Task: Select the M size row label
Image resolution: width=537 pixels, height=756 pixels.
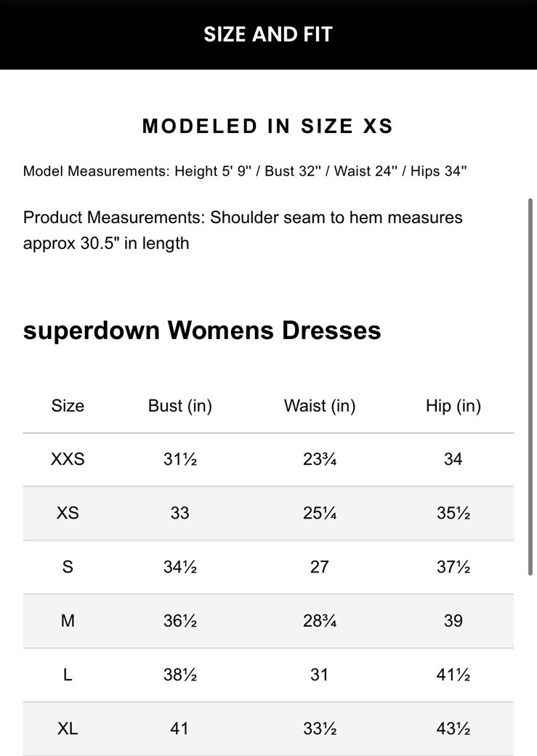Action: coord(68,621)
